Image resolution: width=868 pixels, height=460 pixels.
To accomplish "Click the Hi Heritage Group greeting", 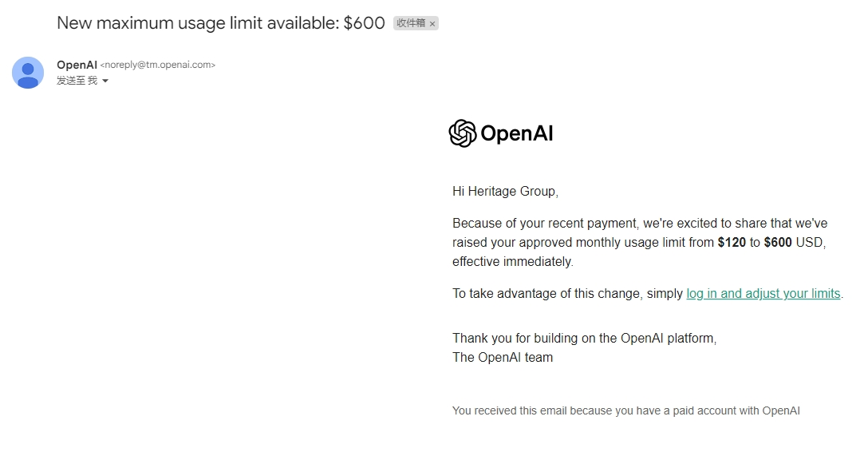I will point(506,191).
